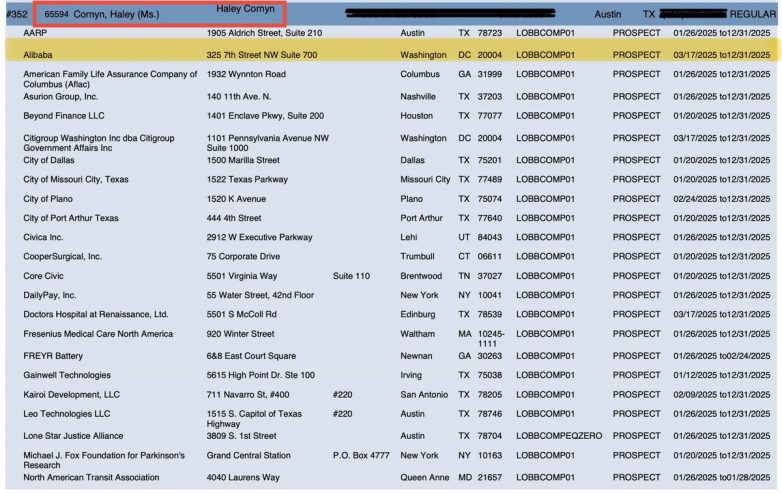The height and width of the screenshot is (493, 782).
Task: Click the record number #352
Action: click(16, 14)
